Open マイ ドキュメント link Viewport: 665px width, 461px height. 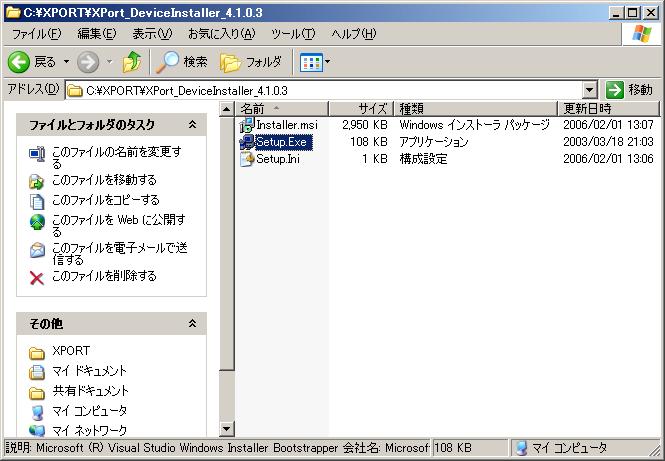pyautogui.click(x=89, y=371)
